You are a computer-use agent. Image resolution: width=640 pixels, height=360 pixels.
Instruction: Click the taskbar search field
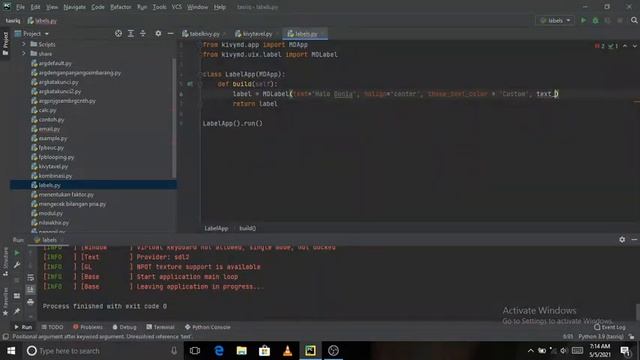point(102,351)
